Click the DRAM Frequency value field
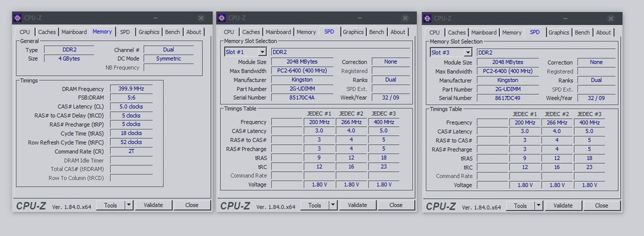 (131, 88)
